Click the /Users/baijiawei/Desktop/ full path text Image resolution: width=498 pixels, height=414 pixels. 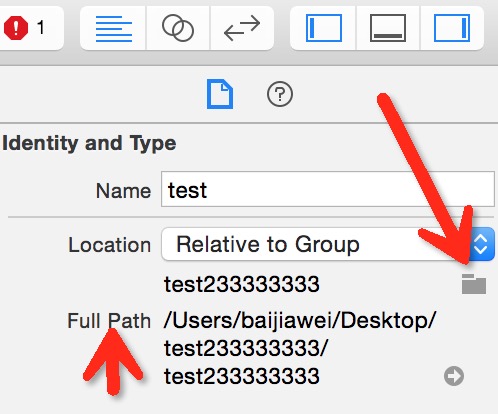point(300,321)
